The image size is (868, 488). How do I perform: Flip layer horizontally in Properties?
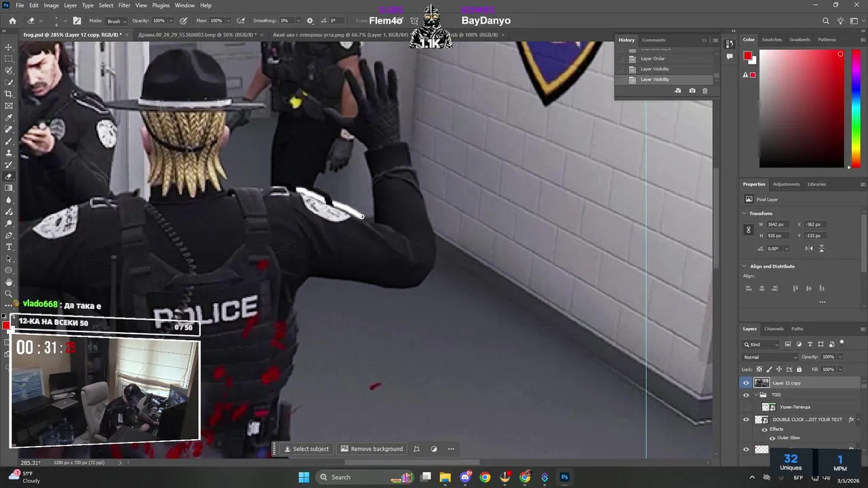coord(809,249)
